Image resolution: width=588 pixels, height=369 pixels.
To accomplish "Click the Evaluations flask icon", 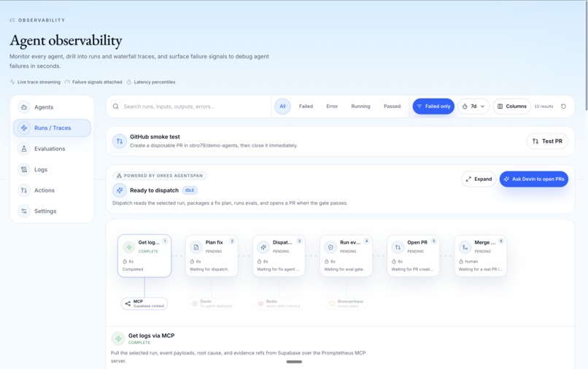I will coord(24,149).
